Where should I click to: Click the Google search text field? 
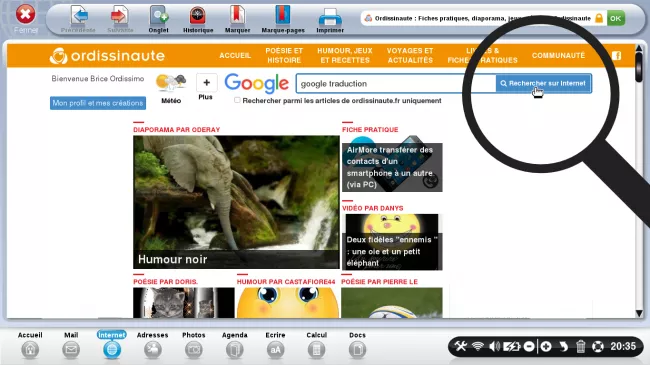[x=396, y=83]
